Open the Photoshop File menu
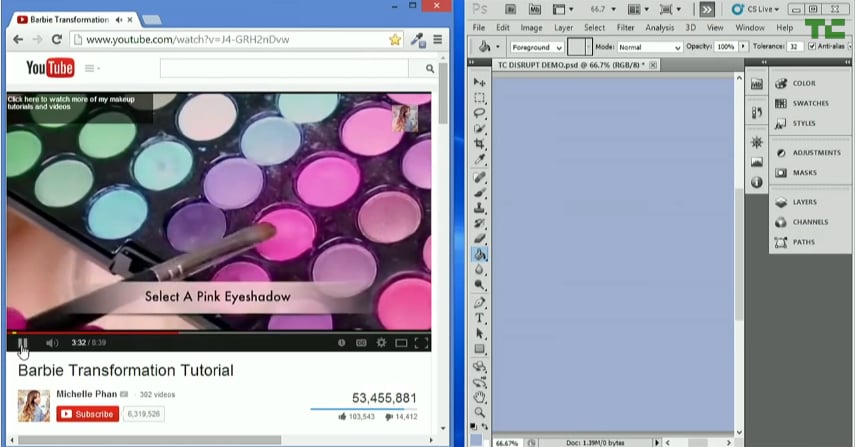This screenshot has height=447, width=855. pos(479,27)
